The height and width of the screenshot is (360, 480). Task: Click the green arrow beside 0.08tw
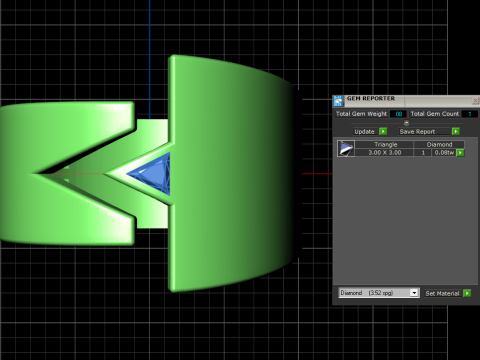(x=460, y=153)
